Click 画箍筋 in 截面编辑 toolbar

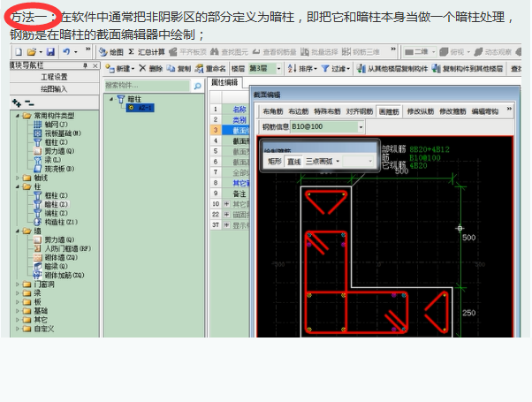click(x=389, y=111)
